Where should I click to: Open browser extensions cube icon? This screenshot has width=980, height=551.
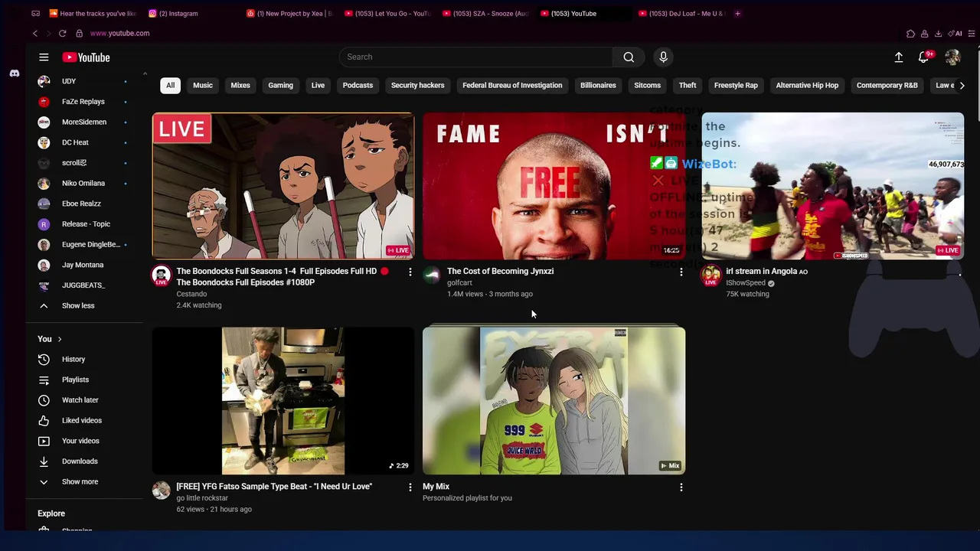click(x=910, y=34)
